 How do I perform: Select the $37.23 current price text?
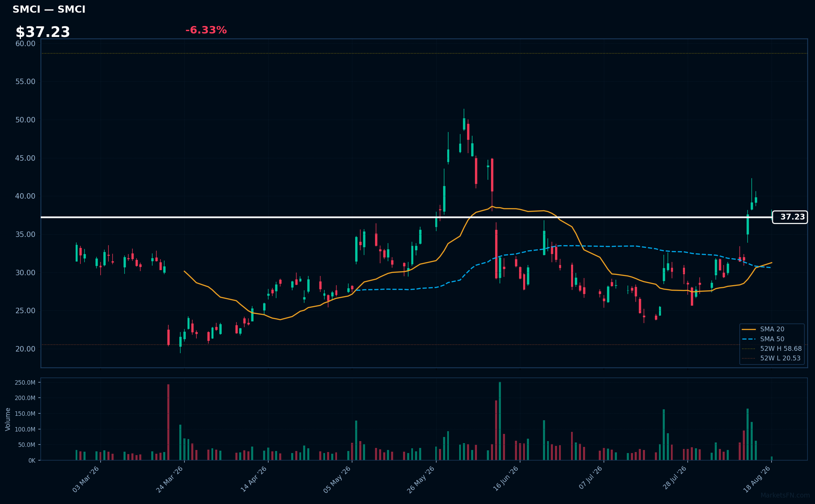coord(43,32)
